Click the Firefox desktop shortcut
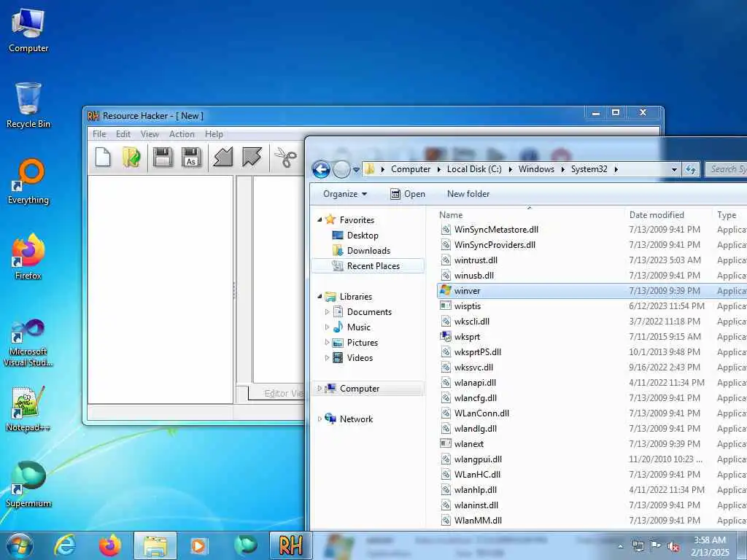Screen dimensions: 747x560 point(28,257)
